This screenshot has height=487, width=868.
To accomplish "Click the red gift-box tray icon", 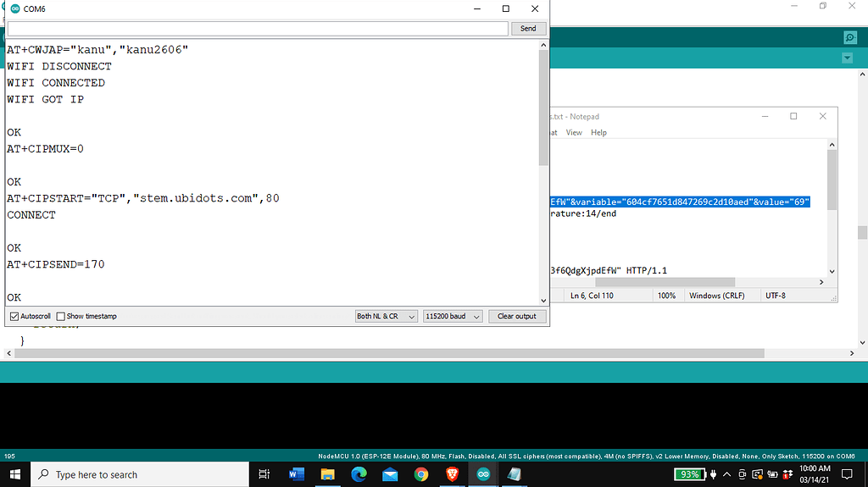I will [x=787, y=474].
